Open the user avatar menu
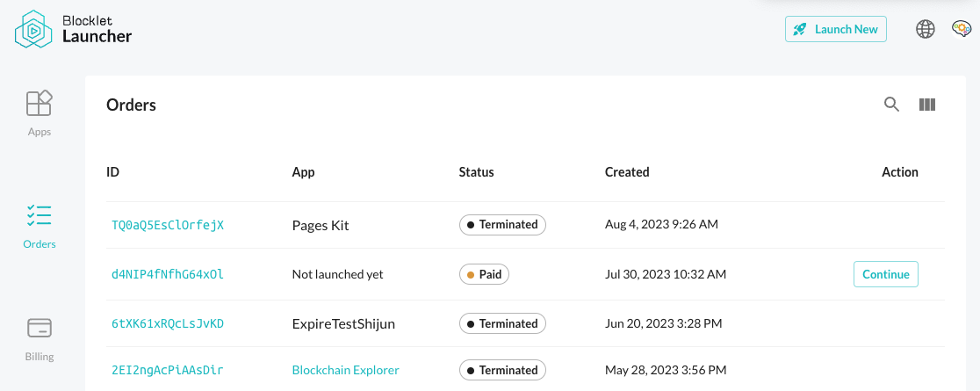Screen dimensions: 980x391 coord(961,29)
